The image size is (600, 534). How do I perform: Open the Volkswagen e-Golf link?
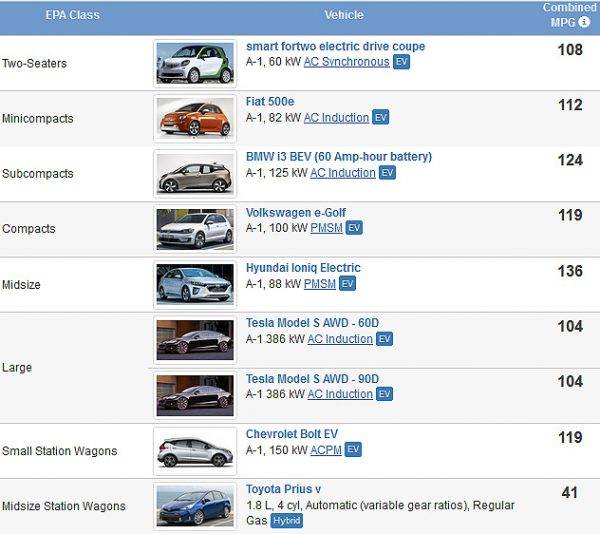295,212
